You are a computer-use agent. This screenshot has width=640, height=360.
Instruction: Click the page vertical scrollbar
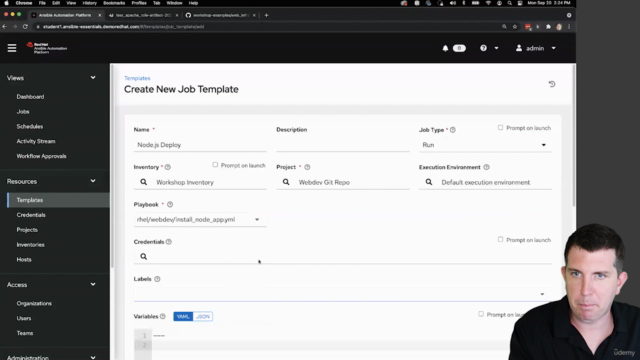(574, 135)
